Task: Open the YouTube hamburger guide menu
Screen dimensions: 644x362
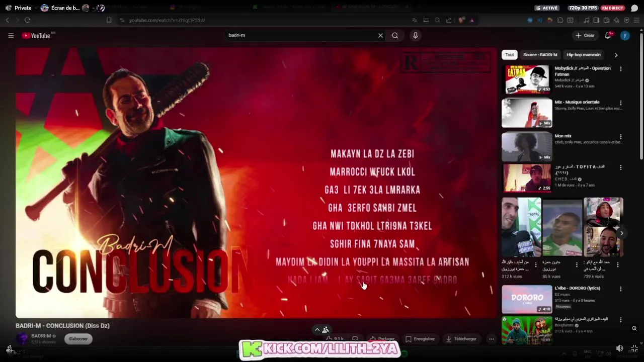Action: point(11,35)
